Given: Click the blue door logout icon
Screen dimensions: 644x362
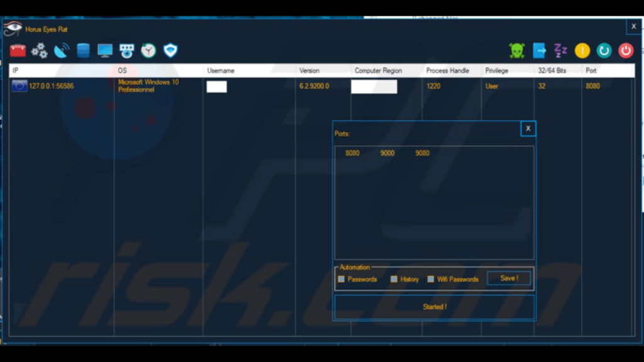Looking at the screenshot, I should 539,50.
